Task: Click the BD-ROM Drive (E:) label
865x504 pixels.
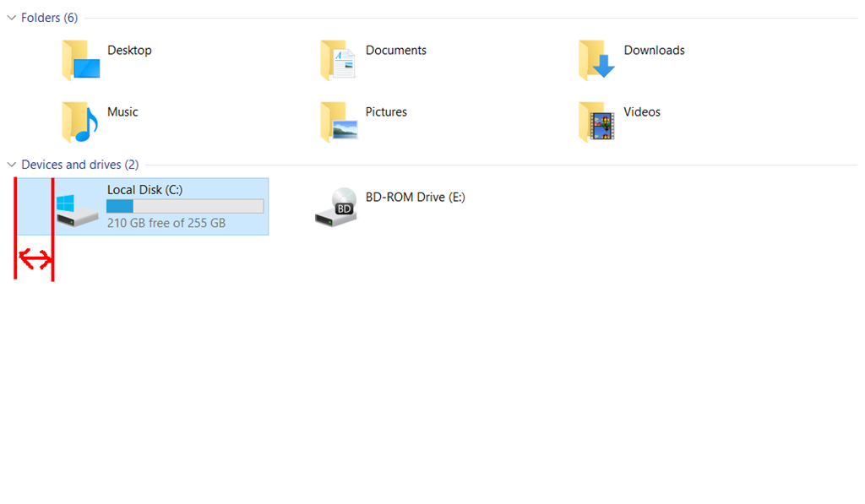Action: tap(416, 197)
